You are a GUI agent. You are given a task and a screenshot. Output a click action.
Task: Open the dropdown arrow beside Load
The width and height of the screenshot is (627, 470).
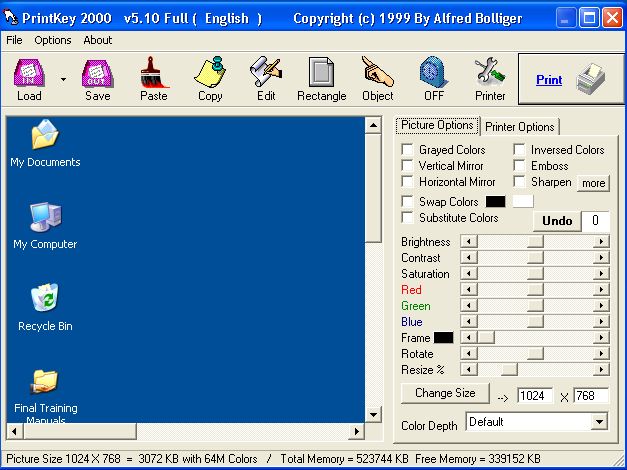click(63, 79)
